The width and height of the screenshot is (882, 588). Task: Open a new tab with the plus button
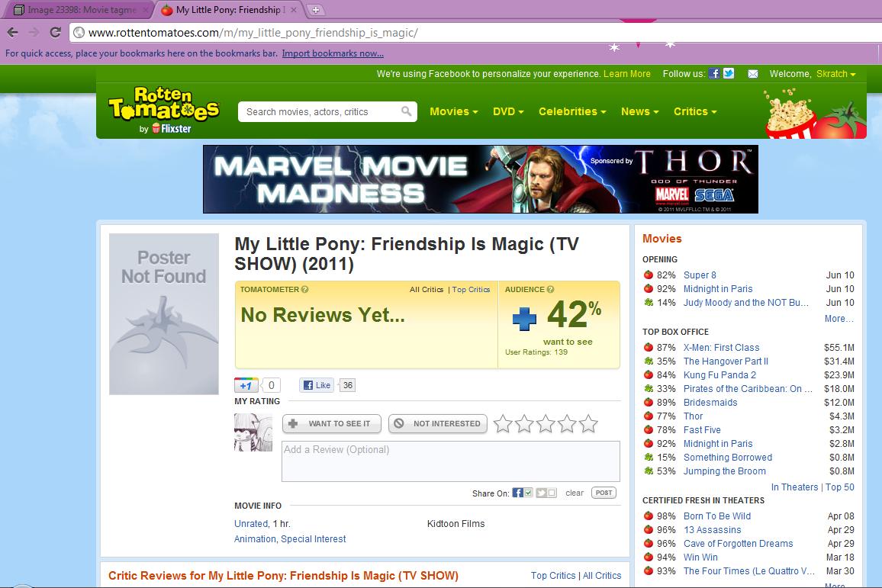(x=316, y=10)
